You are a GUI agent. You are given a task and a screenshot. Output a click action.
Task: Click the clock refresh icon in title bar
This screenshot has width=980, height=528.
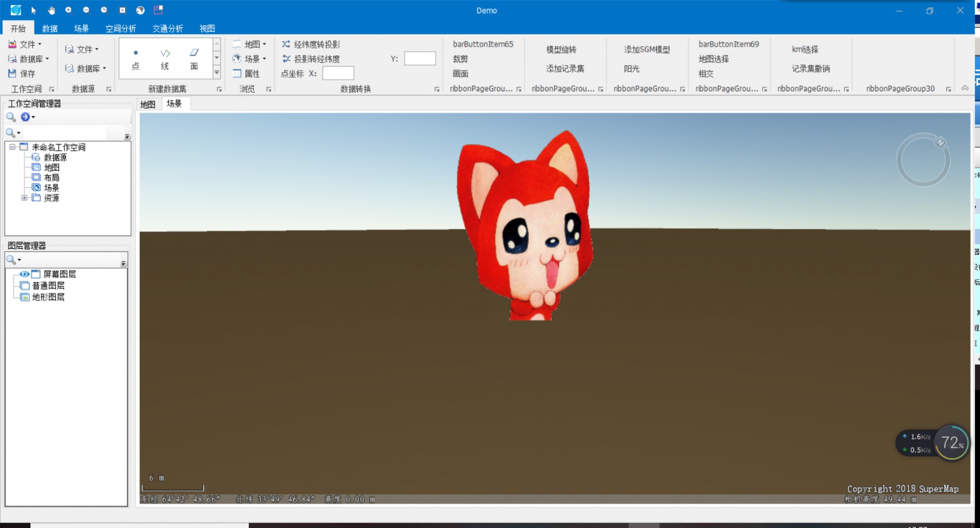104,10
